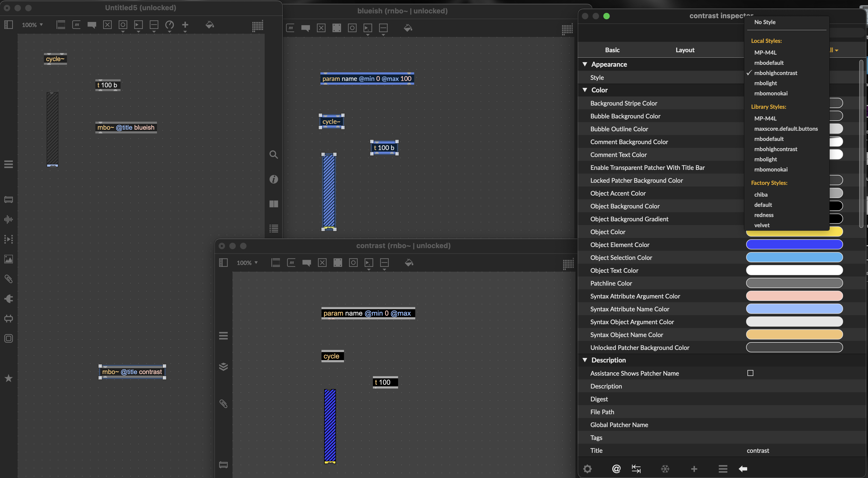Collapse the Description section

585,360
